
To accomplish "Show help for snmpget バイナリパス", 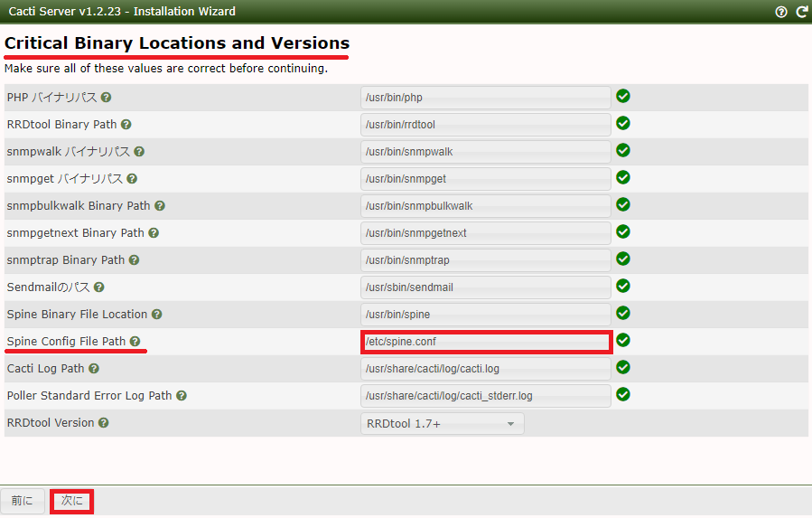I will [132, 178].
